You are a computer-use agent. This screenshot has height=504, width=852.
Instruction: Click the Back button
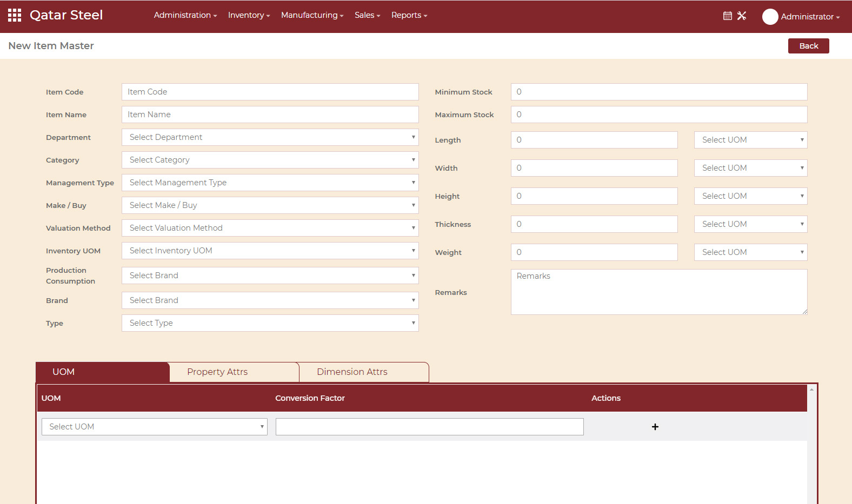[x=808, y=46]
